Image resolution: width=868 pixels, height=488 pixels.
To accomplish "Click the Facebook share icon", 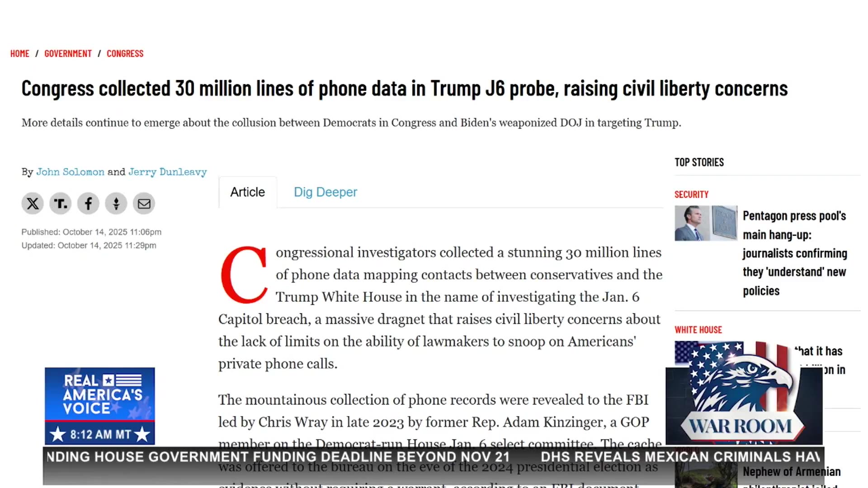I will click(x=88, y=204).
